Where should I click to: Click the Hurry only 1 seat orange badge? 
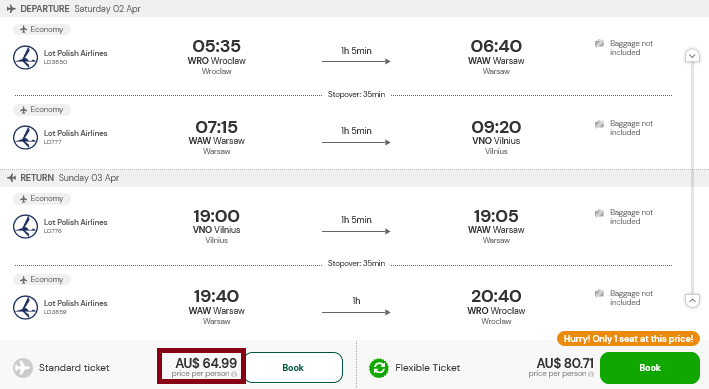(628, 339)
